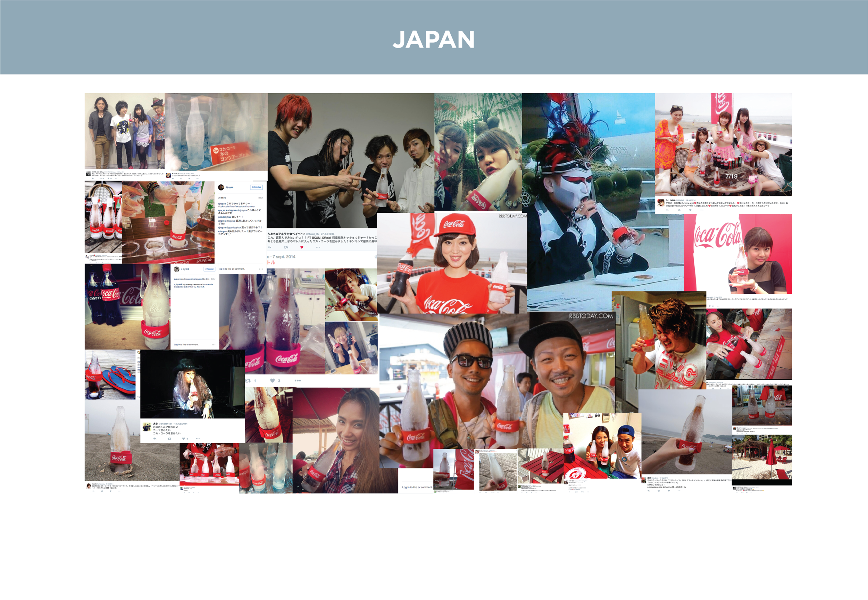Open the beach table photo marked 7/19

723,144
